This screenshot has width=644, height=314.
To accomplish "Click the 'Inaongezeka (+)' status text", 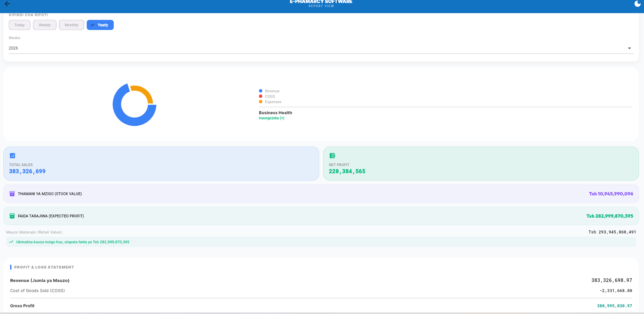I will [x=271, y=118].
